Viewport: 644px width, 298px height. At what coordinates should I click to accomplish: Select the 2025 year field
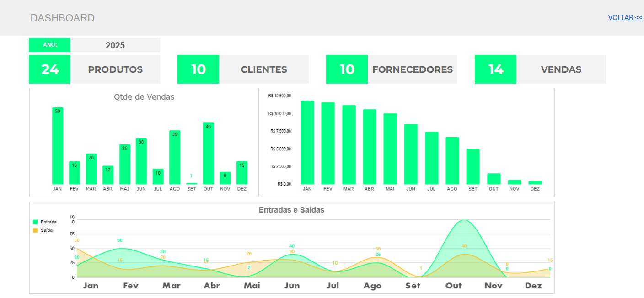coord(115,45)
